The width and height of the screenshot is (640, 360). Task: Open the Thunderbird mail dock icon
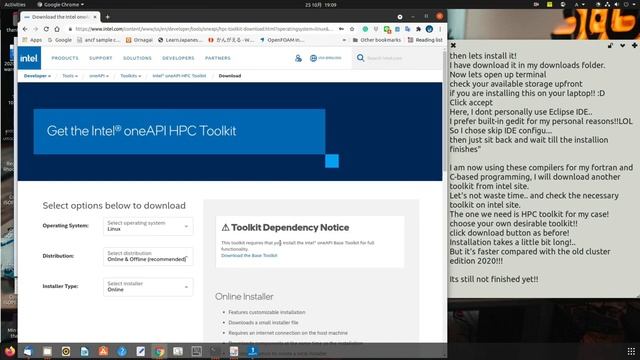click(28, 351)
